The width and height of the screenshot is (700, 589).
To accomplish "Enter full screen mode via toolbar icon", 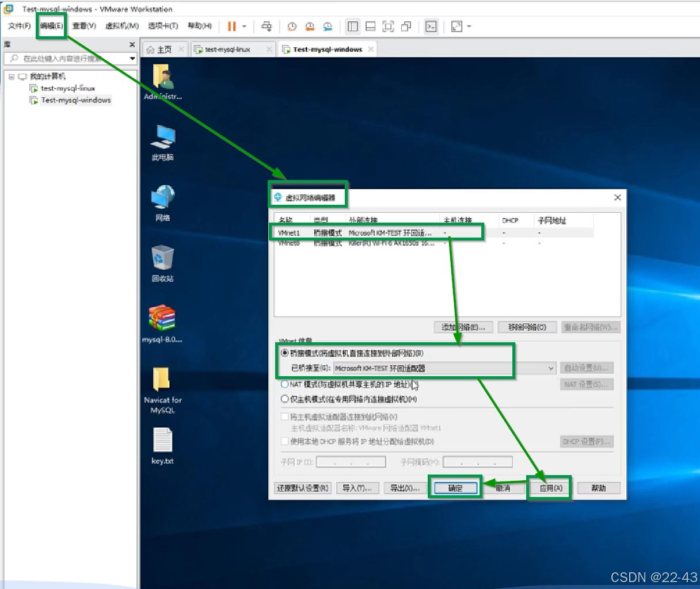I will (x=389, y=26).
